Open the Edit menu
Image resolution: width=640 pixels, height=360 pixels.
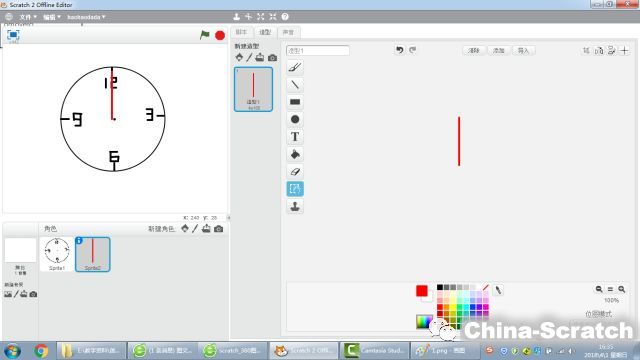(x=52, y=17)
